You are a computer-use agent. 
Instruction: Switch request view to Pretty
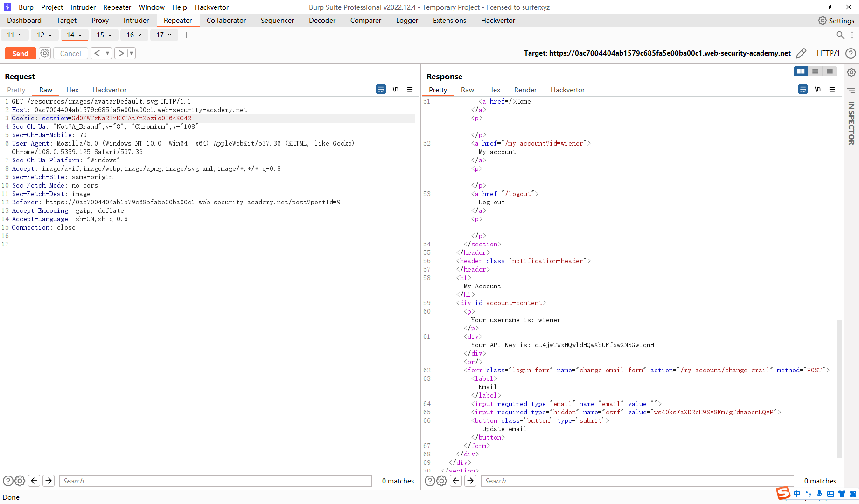pos(16,90)
